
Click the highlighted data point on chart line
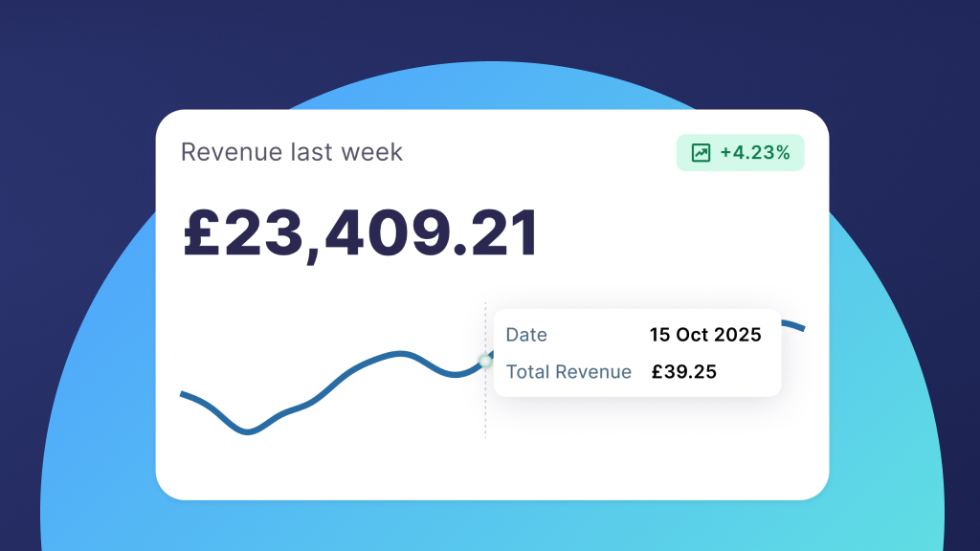(x=485, y=361)
